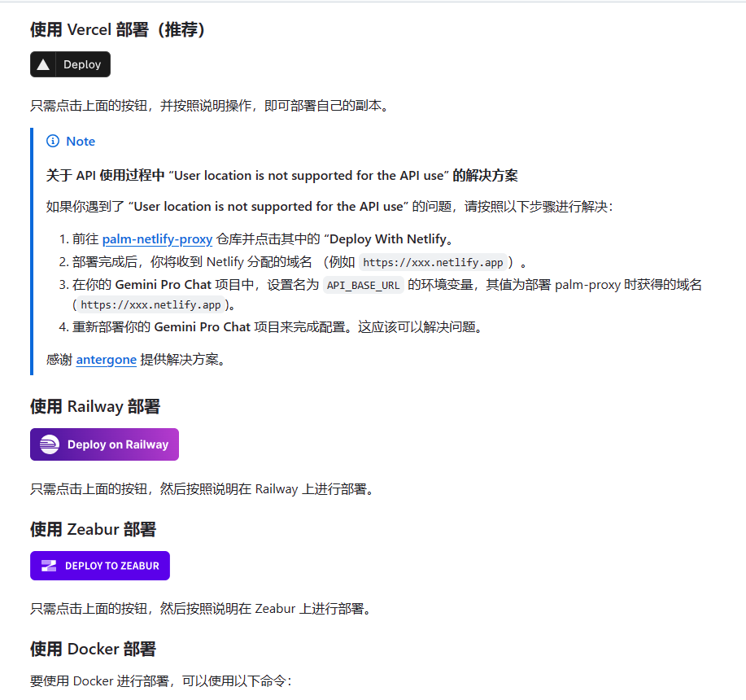Image resolution: width=746 pixels, height=700 pixels.
Task: Click step 4 重新部署你的 Gemini Pro Chat text
Action: (x=277, y=327)
